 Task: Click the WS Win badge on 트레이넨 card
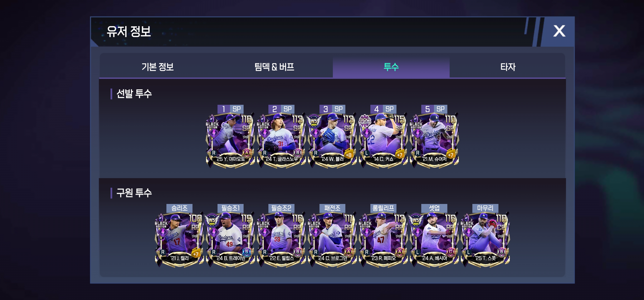pos(212,220)
